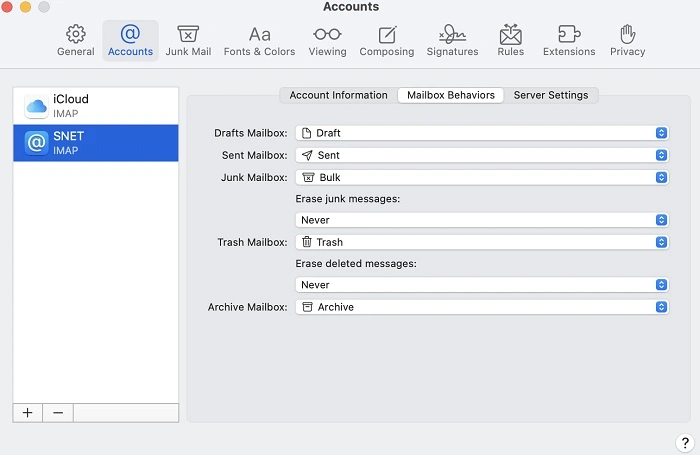The image size is (700, 455).
Task: Open Composing preferences
Action: 387,41
